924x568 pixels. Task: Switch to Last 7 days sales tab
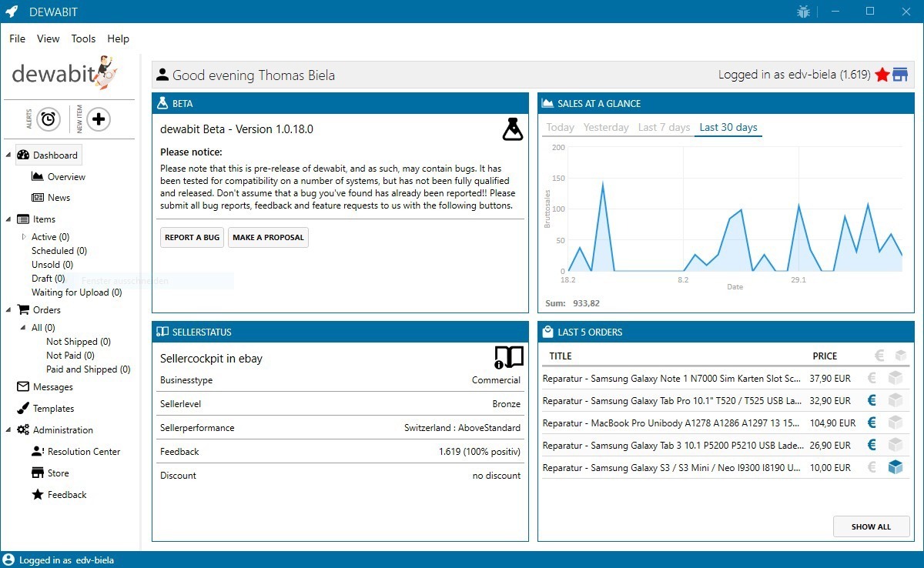click(x=664, y=128)
